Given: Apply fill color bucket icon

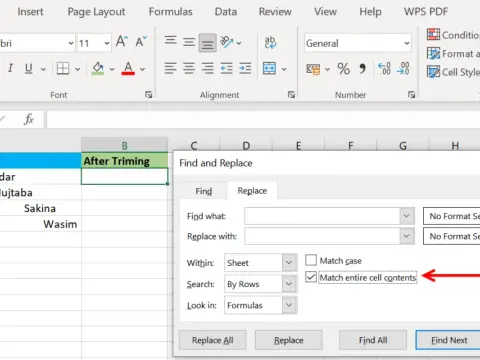Looking at the screenshot, I should (98, 68).
